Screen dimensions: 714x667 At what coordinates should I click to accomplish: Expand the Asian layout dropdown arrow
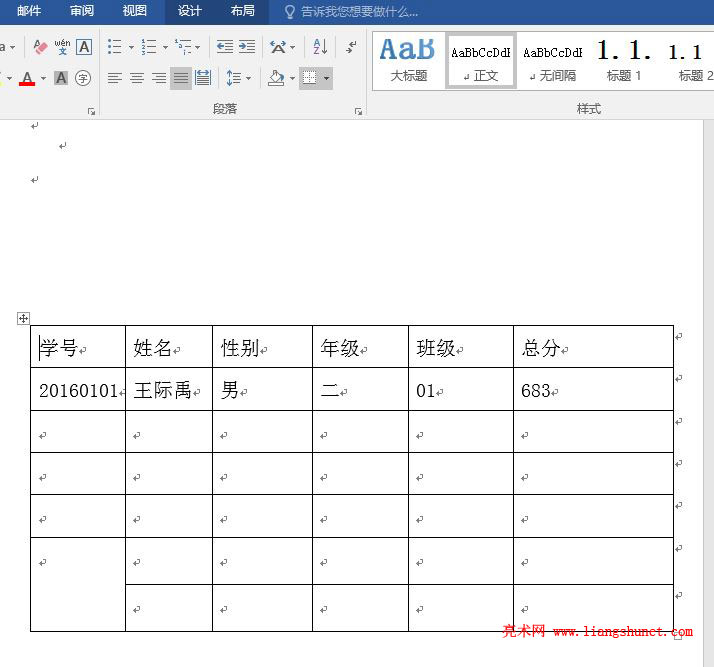(292, 47)
